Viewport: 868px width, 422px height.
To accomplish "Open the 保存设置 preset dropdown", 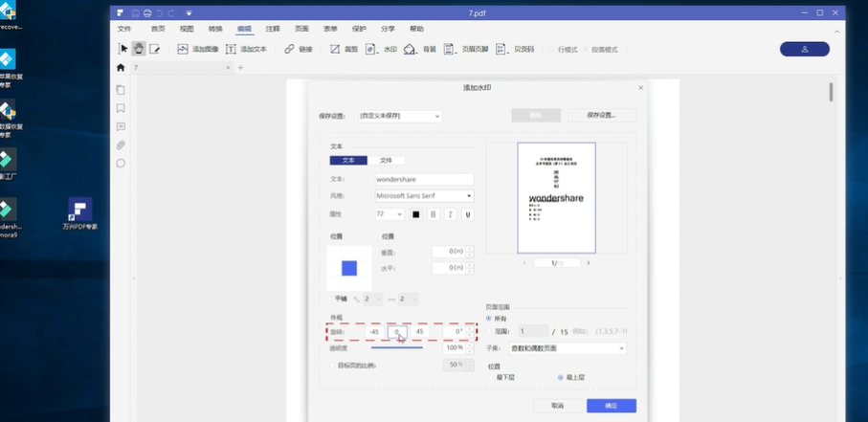I will [400, 116].
